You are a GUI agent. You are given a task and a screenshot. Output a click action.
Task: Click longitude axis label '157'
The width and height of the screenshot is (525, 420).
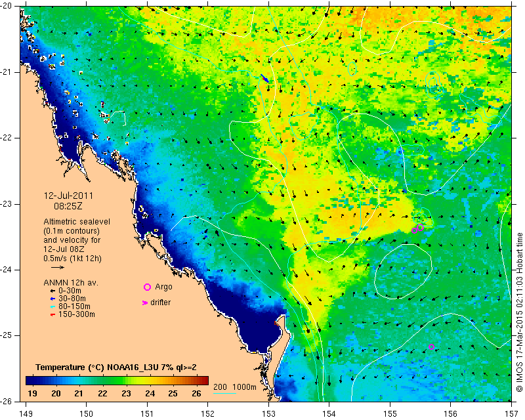pos(512,414)
